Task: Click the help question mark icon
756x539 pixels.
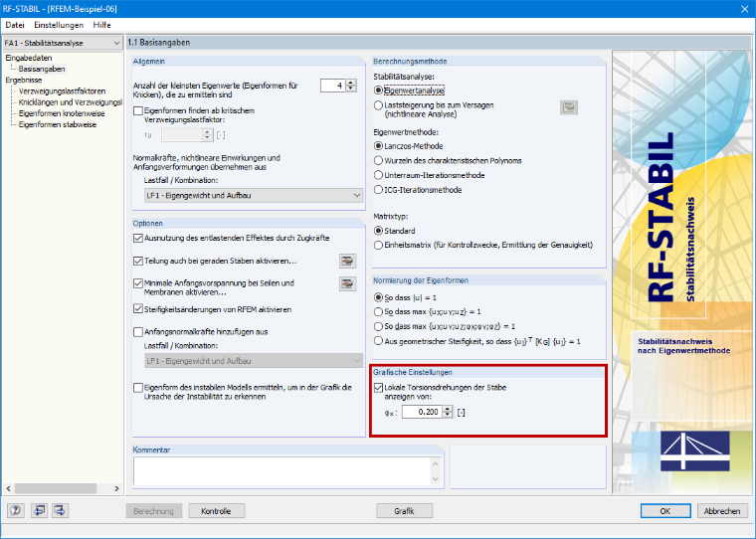Action: [16, 510]
